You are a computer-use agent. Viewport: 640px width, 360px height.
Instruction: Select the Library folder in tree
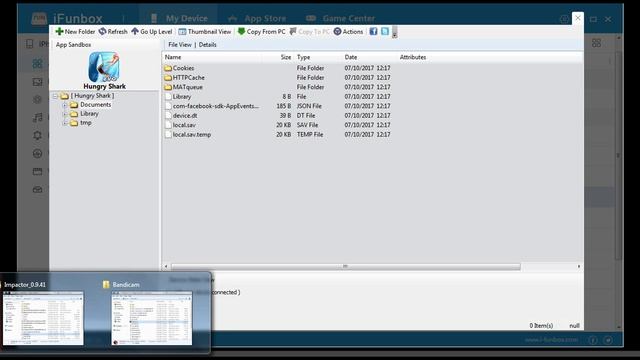tap(89, 113)
